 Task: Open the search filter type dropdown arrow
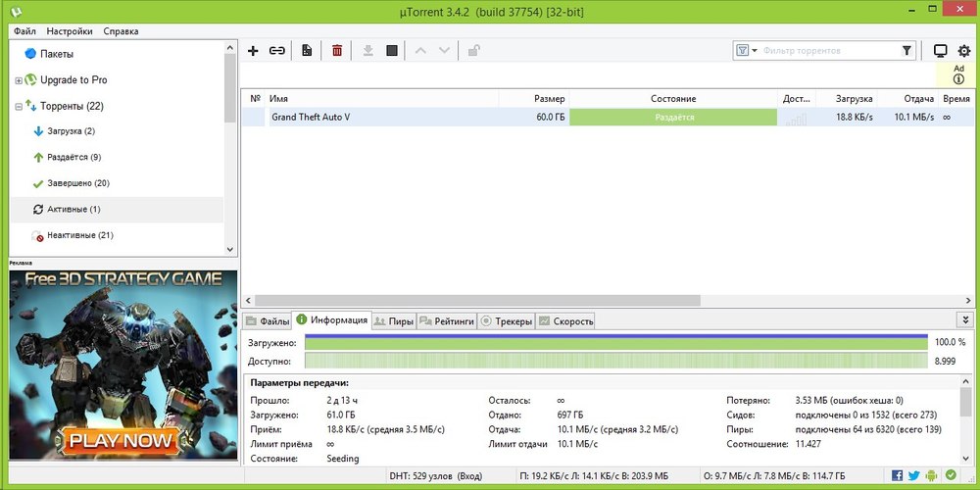coord(755,51)
